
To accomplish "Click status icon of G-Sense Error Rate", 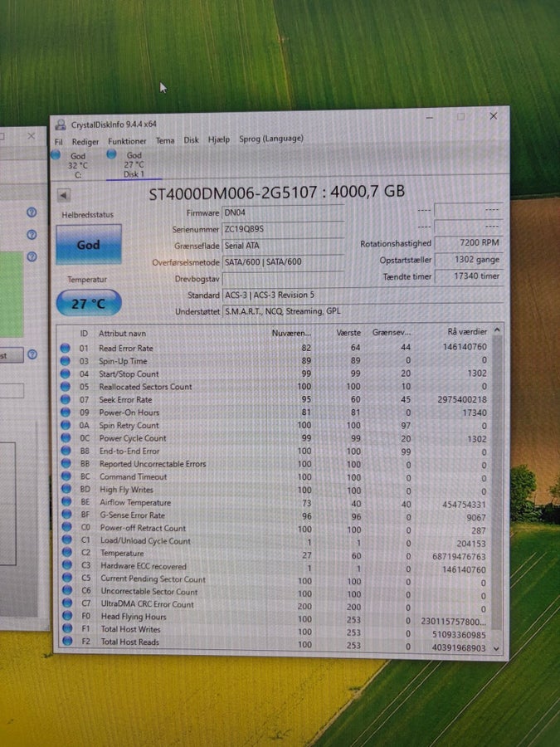I will coord(66,515).
